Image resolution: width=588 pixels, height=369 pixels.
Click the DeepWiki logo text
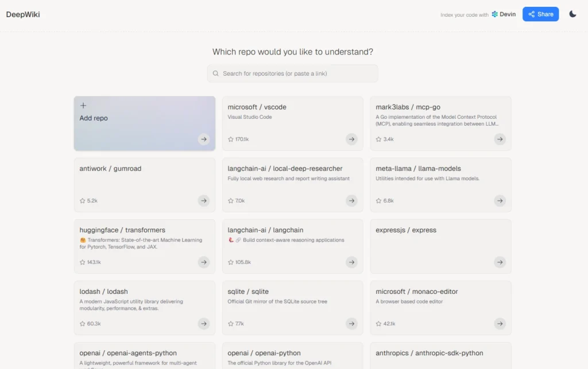point(23,14)
